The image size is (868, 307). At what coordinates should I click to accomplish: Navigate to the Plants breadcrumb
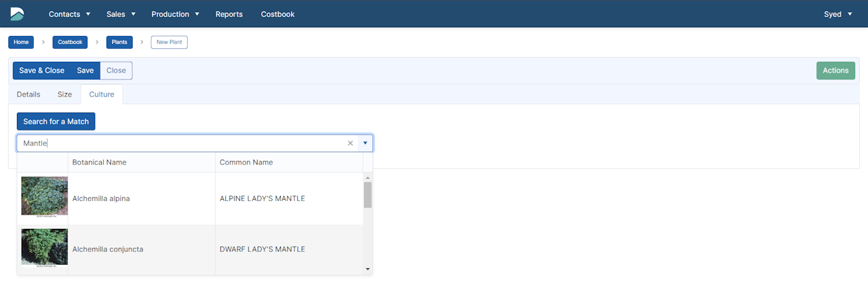[x=119, y=42]
